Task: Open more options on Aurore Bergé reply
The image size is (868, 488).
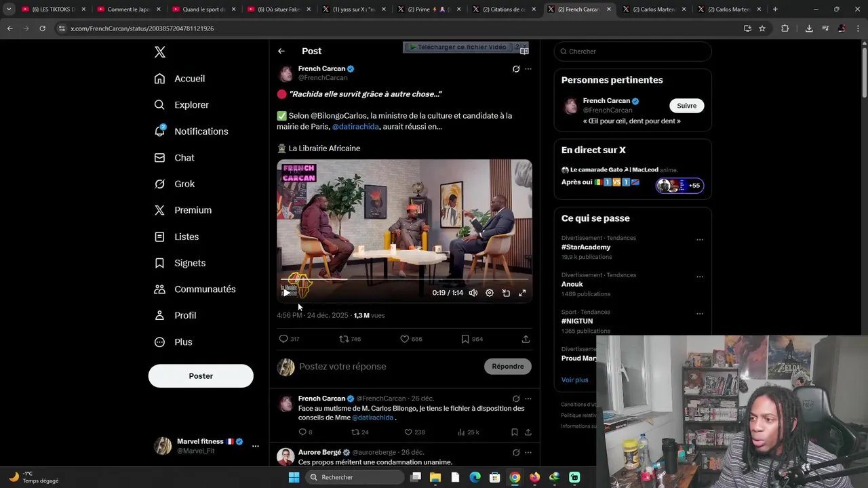Action: [x=528, y=453]
